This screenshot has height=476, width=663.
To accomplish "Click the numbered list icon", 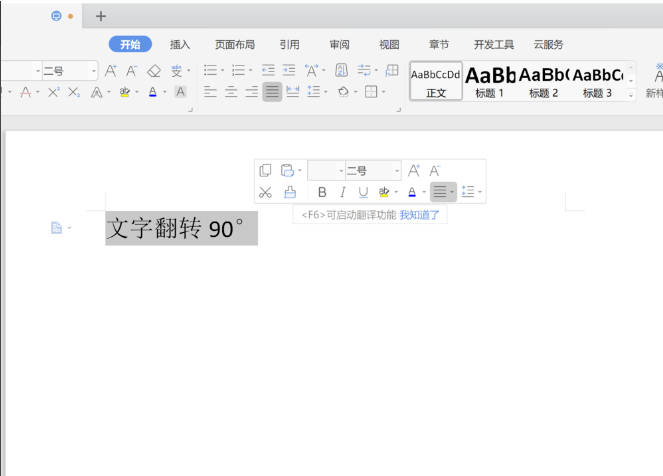I will [x=238, y=70].
